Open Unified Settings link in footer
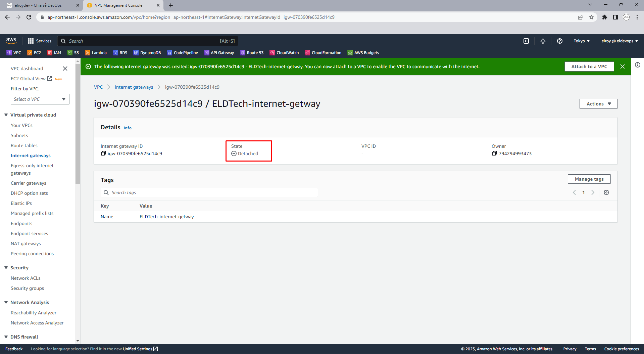The height and width of the screenshot is (354, 644). (x=140, y=349)
